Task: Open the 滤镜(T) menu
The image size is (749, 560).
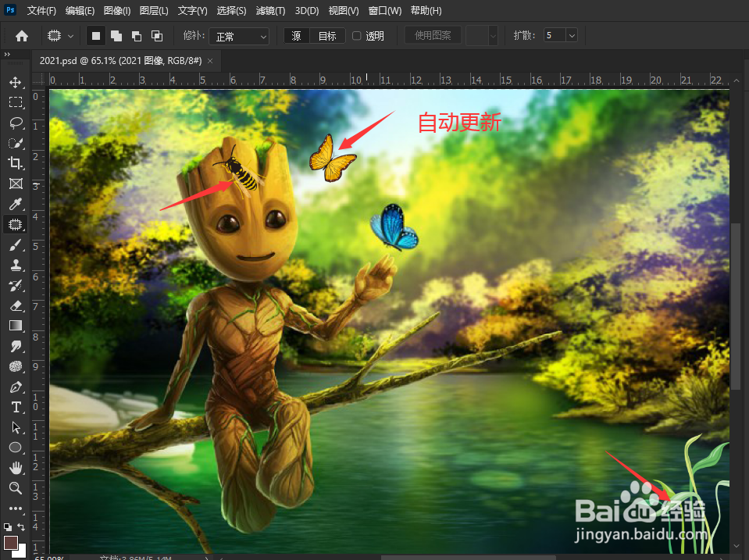Action: click(270, 10)
